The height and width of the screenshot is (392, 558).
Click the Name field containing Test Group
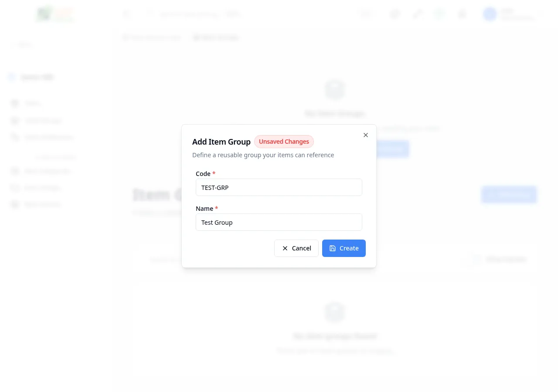point(279,222)
